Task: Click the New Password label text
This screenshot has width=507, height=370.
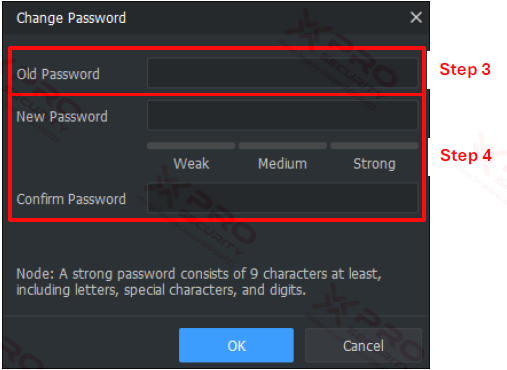Action: [x=62, y=117]
